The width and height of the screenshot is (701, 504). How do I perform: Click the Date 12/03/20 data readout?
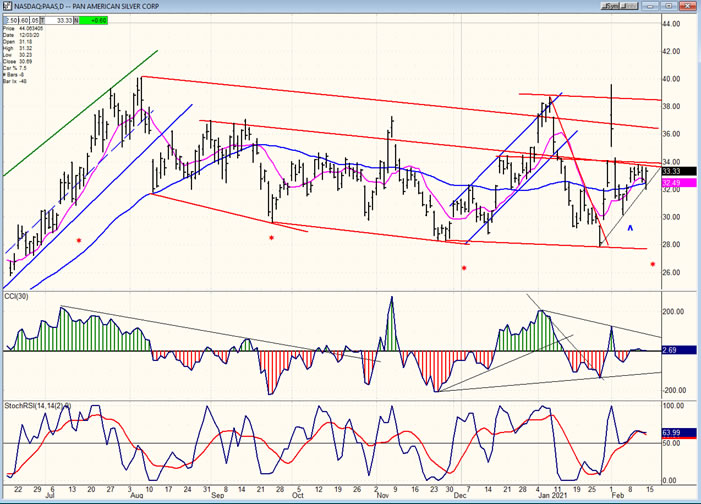click(x=21, y=35)
